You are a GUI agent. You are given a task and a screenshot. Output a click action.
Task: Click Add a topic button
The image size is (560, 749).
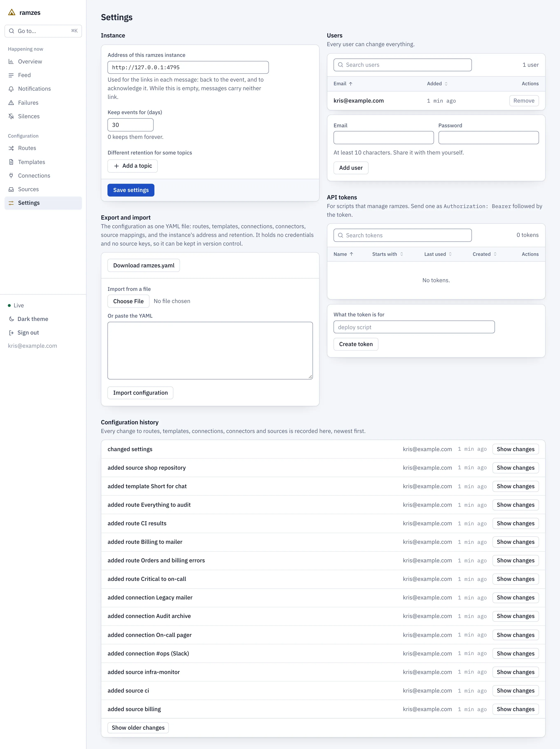point(133,166)
